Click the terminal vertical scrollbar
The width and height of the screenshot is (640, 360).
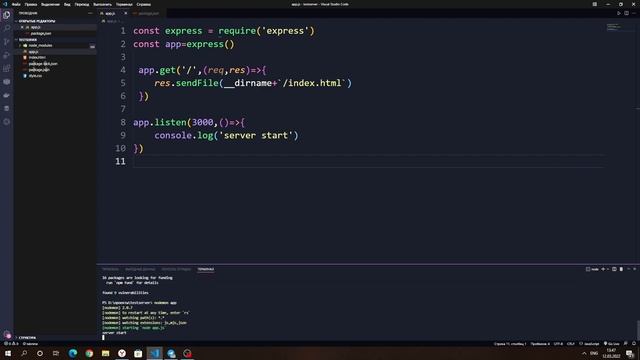click(638, 330)
